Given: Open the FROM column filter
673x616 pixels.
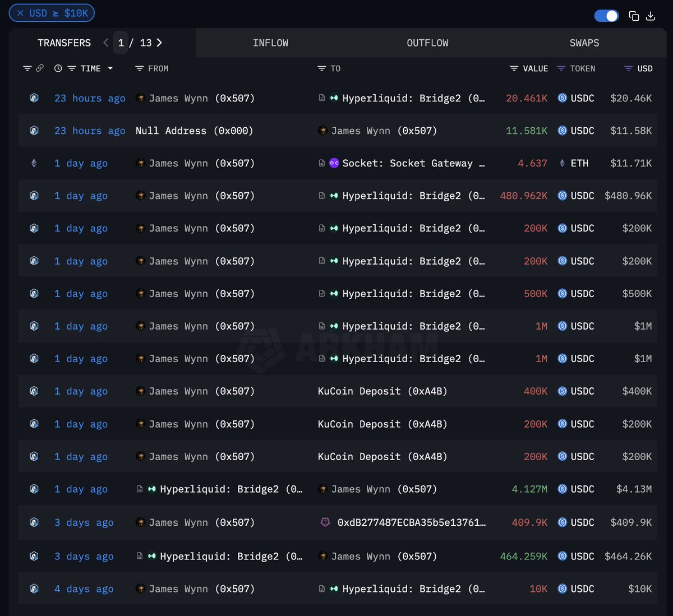Looking at the screenshot, I should pyautogui.click(x=140, y=68).
